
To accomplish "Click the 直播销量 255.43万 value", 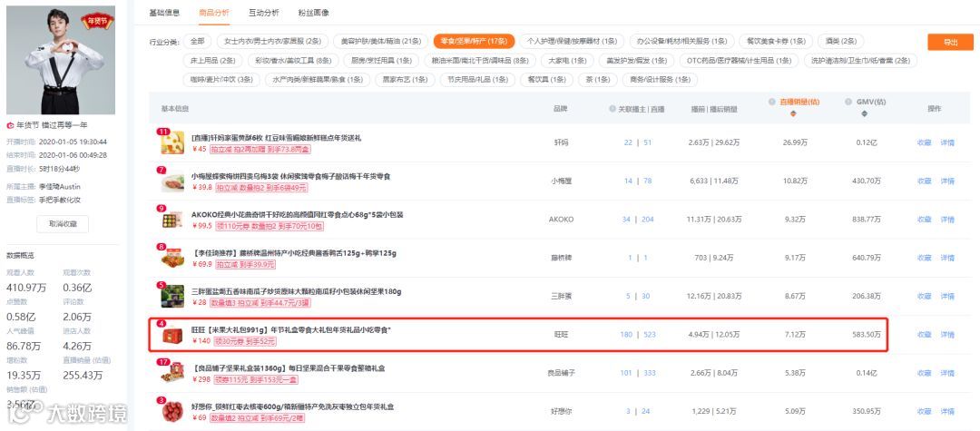I will (83, 375).
